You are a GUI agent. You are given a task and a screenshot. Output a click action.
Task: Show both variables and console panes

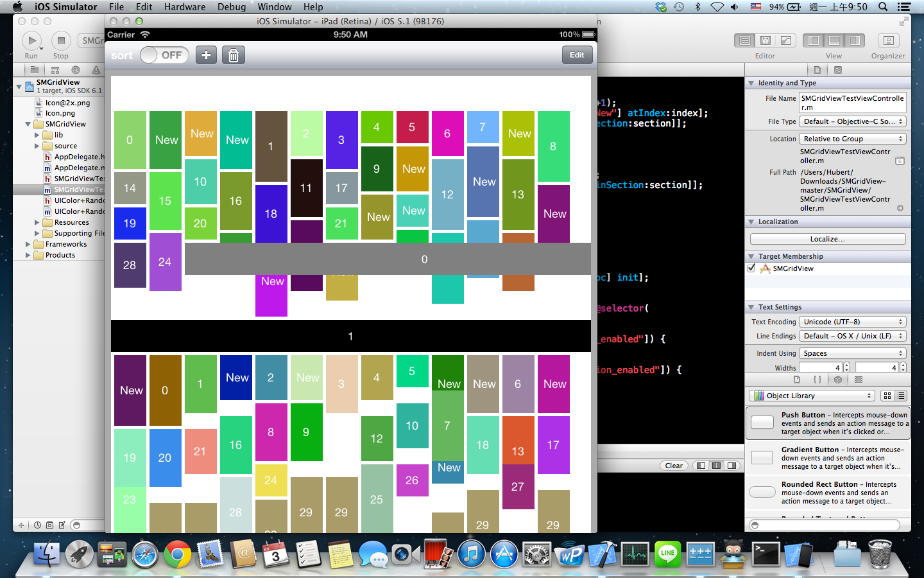click(717, 466)
